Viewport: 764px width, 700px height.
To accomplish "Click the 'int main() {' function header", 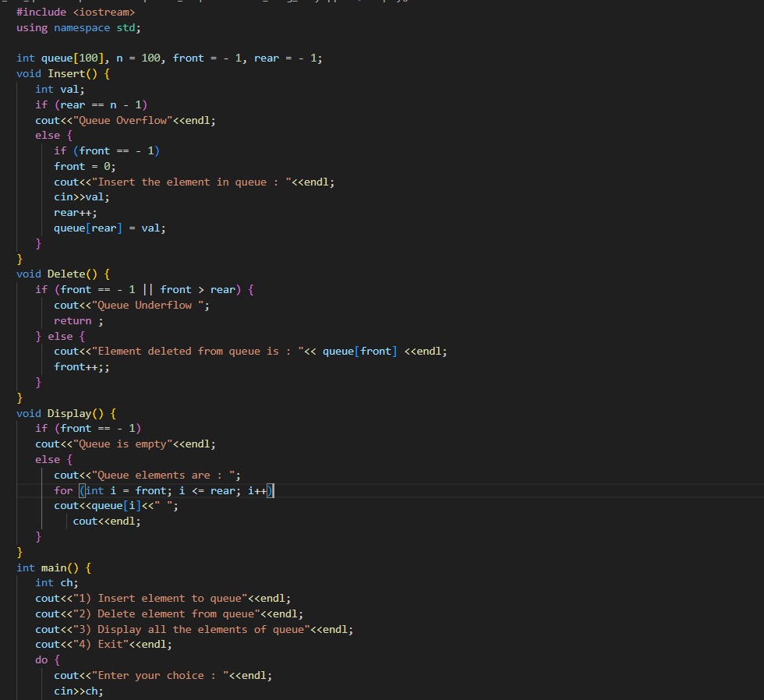I will pyautogui.click(x=54, y=568).
